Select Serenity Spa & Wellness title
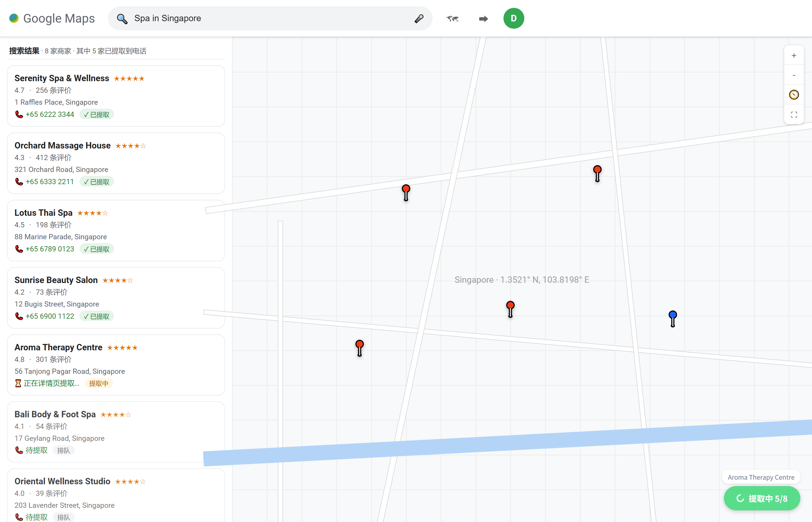This screenshot has height=522, width=812. point(62,78)
